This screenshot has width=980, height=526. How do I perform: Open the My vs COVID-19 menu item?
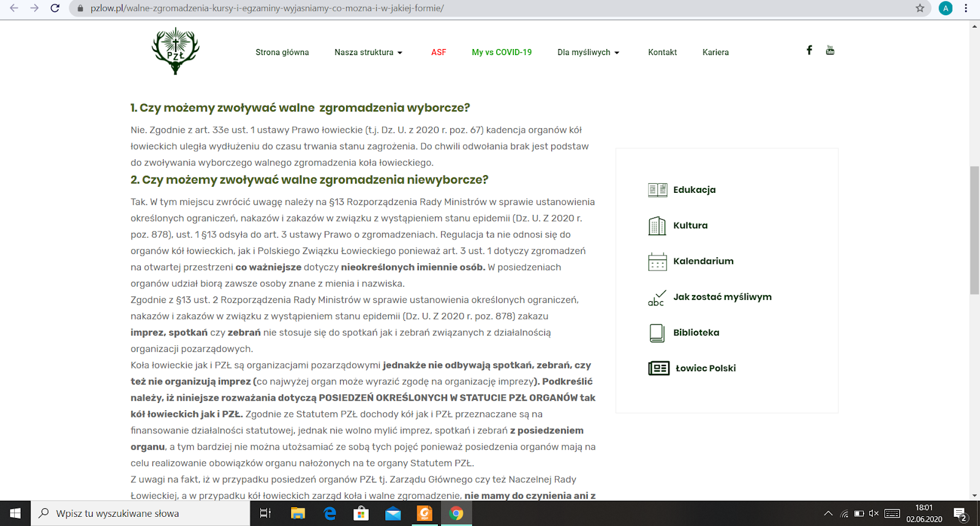pos(502,53)
